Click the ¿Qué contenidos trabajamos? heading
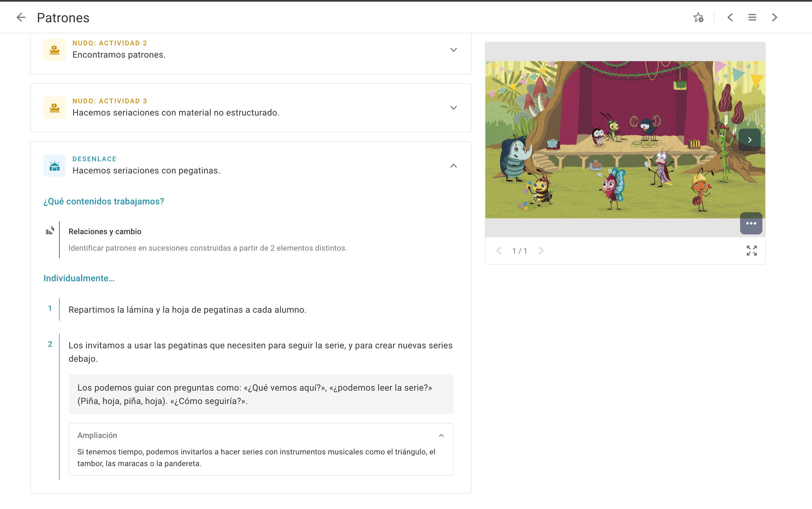The image size is (812, 509). coord(104,201)
